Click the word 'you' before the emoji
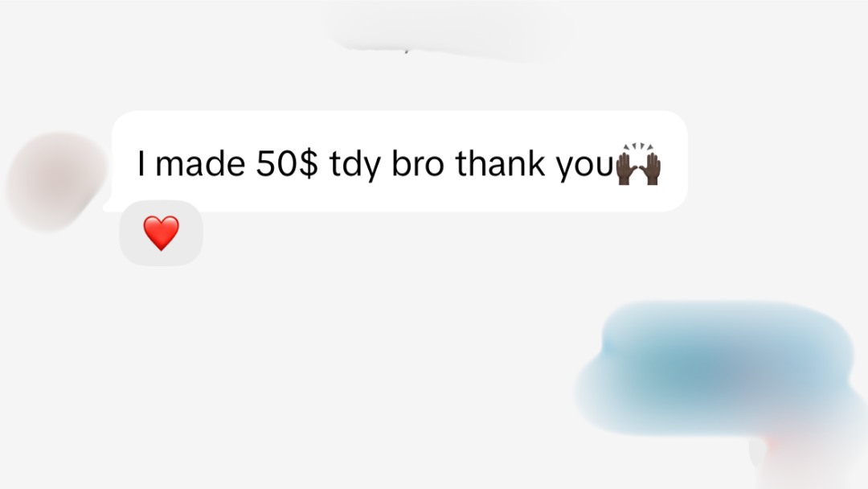The height and width of the screenshot is (489, 868). pos(585,167)
